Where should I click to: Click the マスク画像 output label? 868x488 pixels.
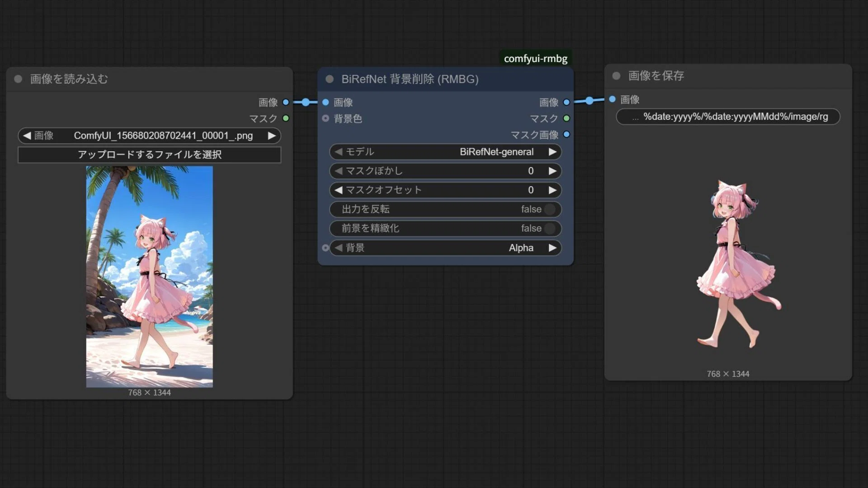534,135
